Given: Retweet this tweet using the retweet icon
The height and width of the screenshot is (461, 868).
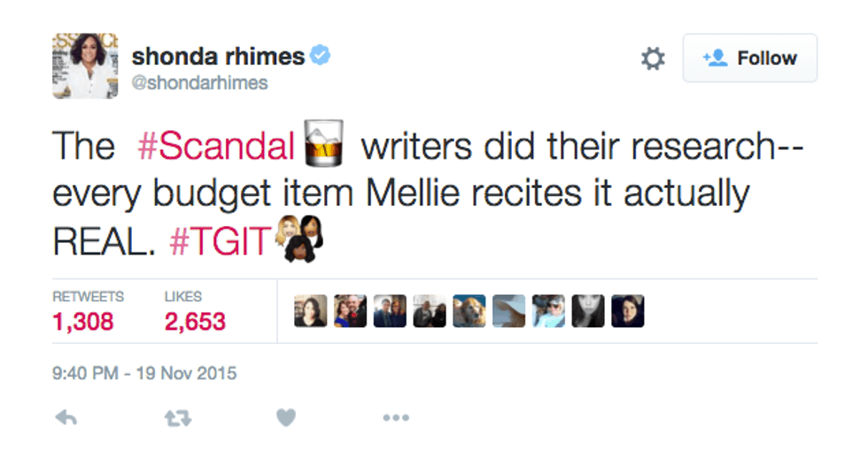Looking at the screenshot, I should (178, 418).
